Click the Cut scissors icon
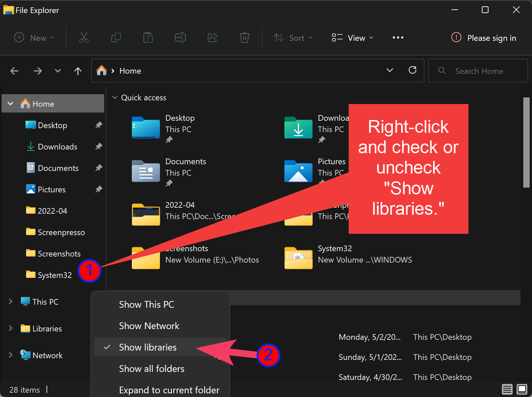 tap(84, 37)
